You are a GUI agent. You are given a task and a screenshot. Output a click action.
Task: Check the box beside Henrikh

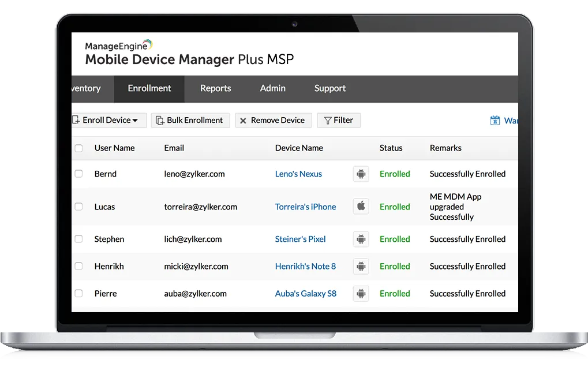[78, 267]
